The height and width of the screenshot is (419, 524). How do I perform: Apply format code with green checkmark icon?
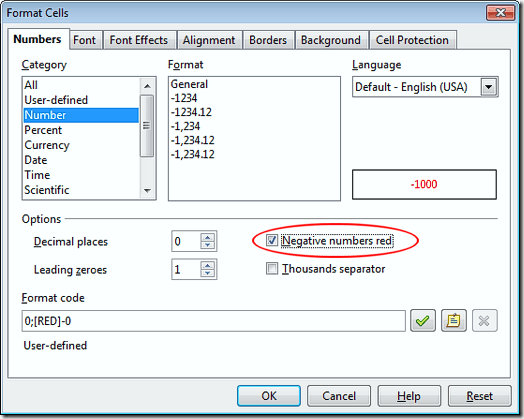pyautogui.click(x=423, y=321)
